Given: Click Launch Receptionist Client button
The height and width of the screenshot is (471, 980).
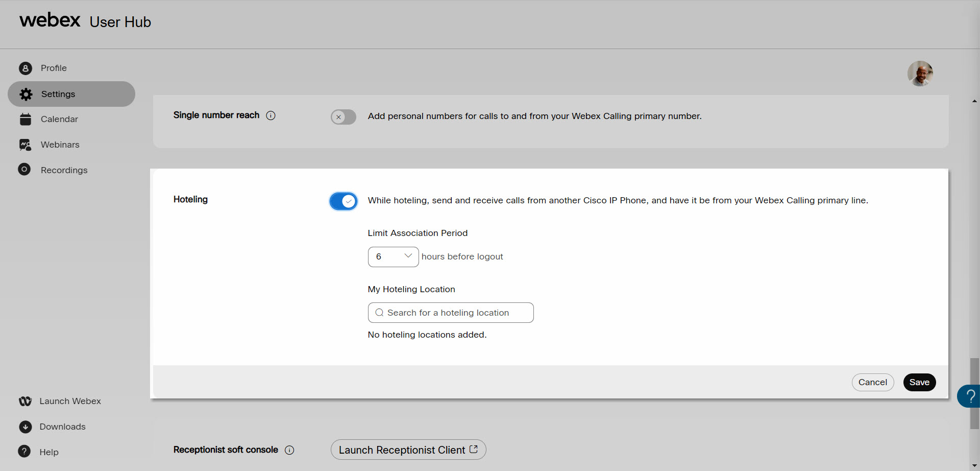Looking at the screenshot, I should (408, 450).
